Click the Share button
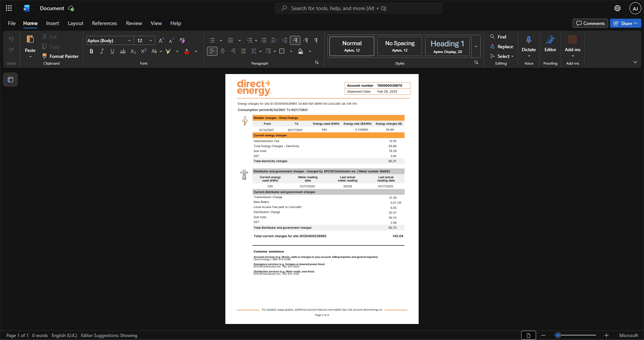This screenshot has width=644, height=340. click(x=626, y=23)
